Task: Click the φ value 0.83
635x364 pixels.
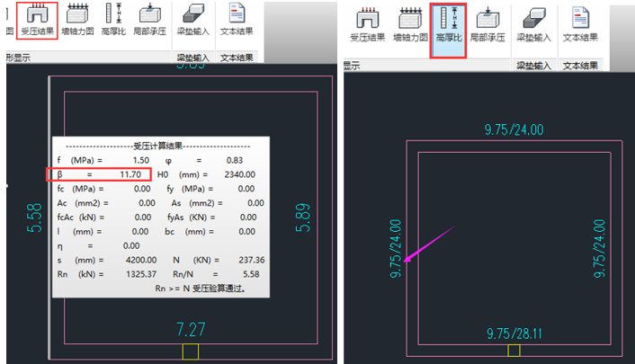Action: coord(235,160)
